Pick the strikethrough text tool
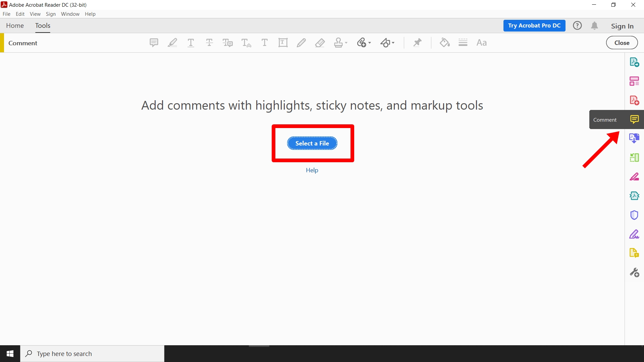 (209, 43)
